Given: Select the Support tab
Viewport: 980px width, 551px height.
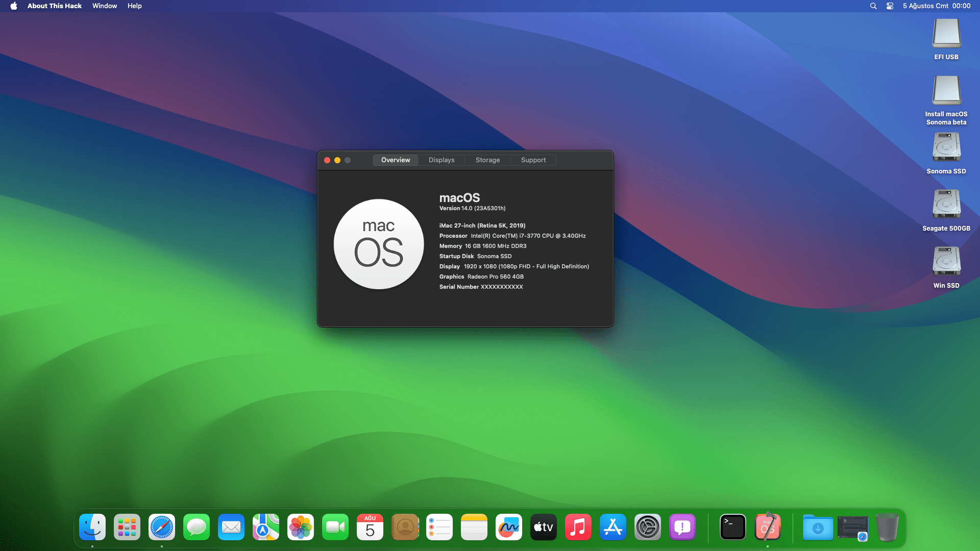Looking at the screenshot, I should pos(533,160).
